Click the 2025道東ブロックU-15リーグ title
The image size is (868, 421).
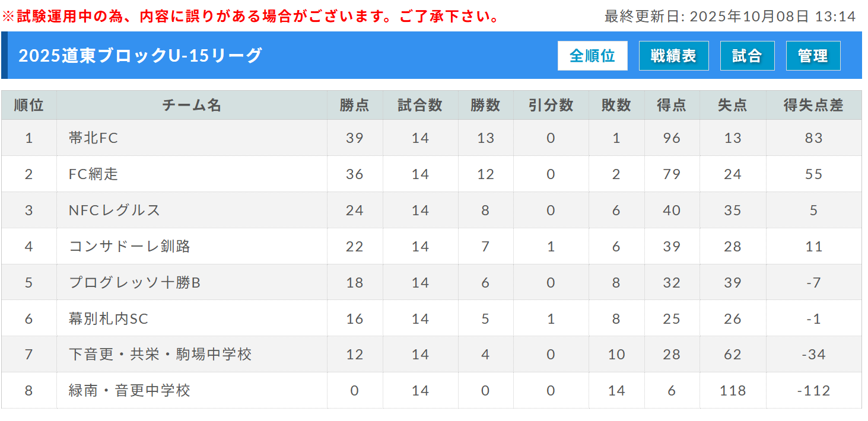coord(140,55)
